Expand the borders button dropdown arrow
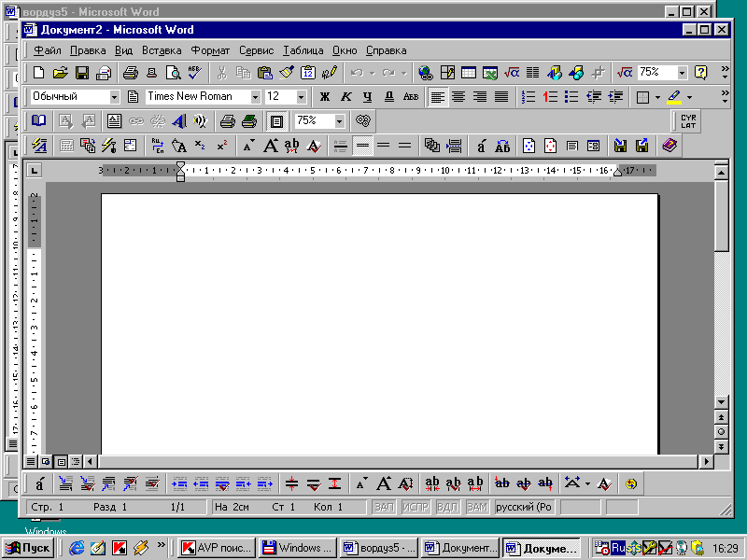747x560 pixels. click(657, 97)
